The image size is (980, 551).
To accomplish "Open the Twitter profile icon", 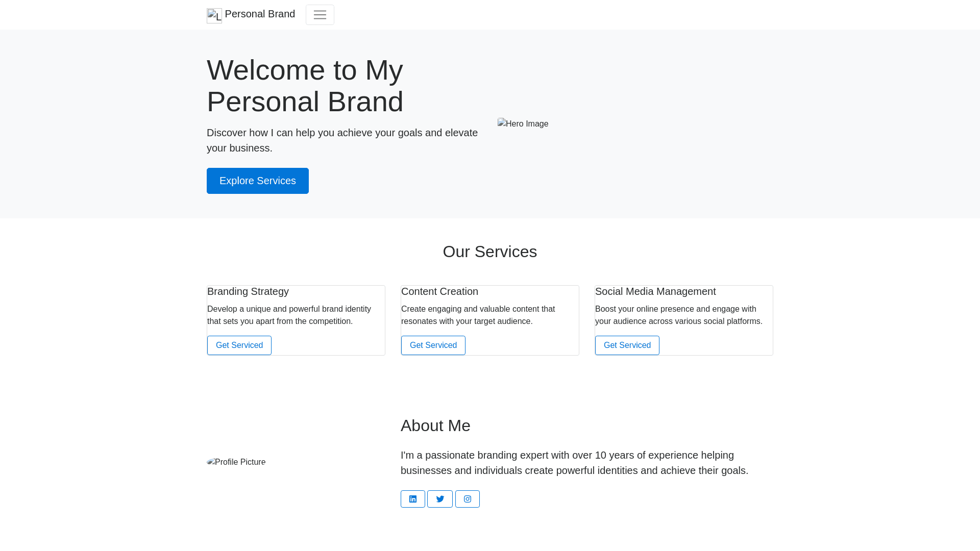I will (x=440, y=499).
